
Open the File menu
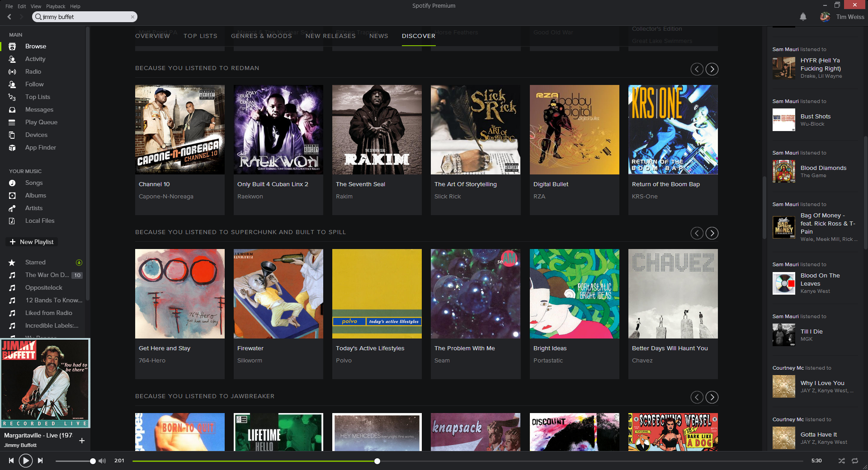[x=9, y=6]
